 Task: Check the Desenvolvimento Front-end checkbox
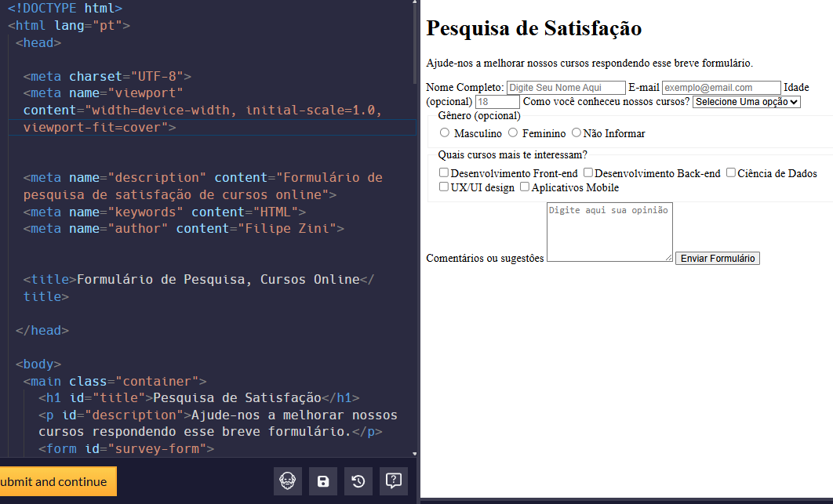point(444,172)
